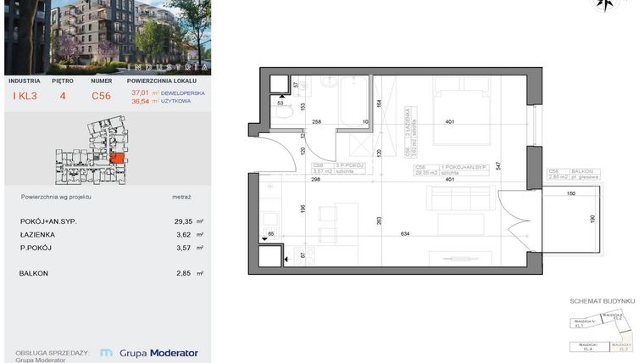Select the '3,57' area value in the table

point(184,248)
